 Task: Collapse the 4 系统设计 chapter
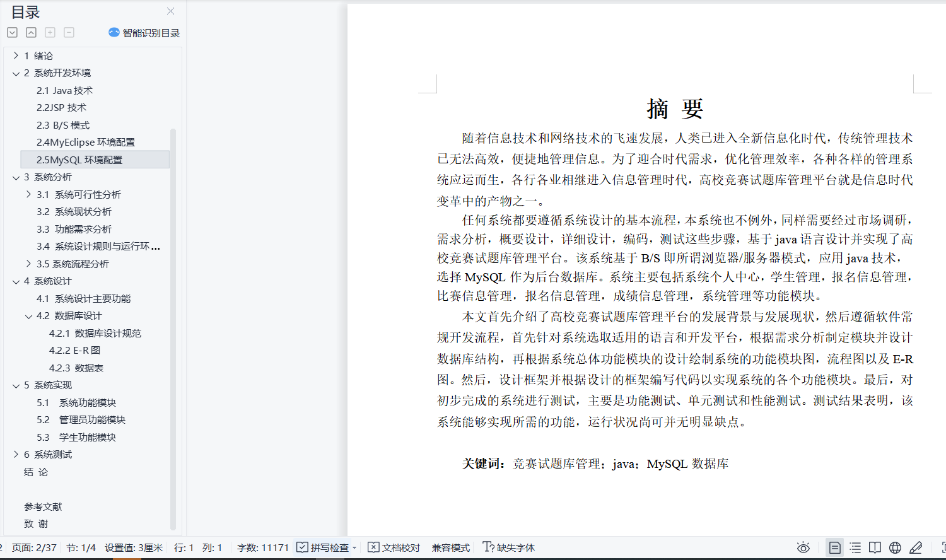pos(16,281)
